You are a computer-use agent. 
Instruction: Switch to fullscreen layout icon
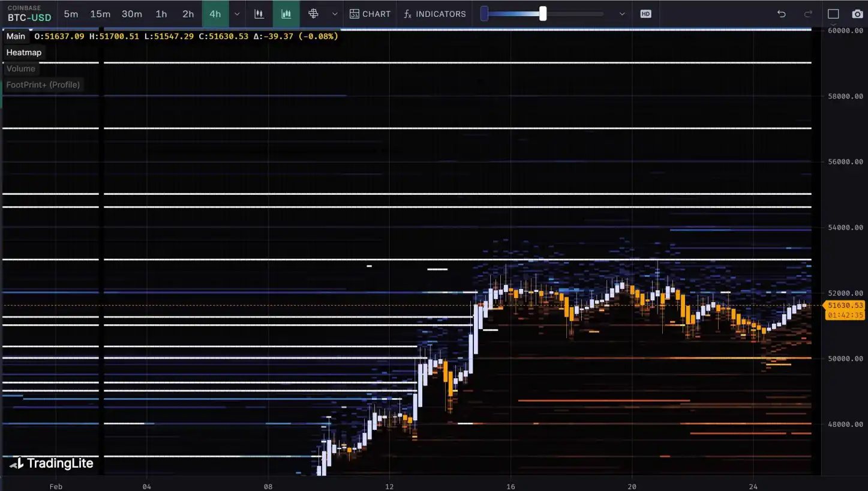[x=833, y=14]
